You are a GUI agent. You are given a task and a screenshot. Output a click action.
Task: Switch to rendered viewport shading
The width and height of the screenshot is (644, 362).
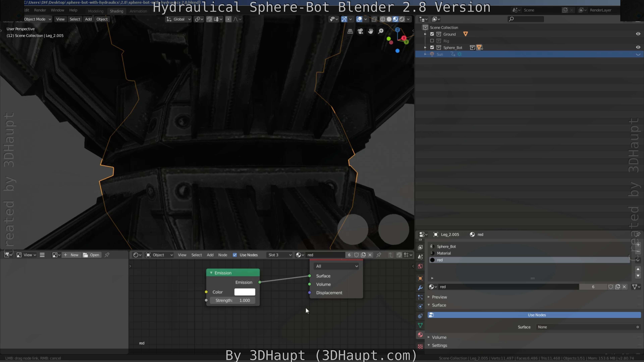tap(402, 19)
